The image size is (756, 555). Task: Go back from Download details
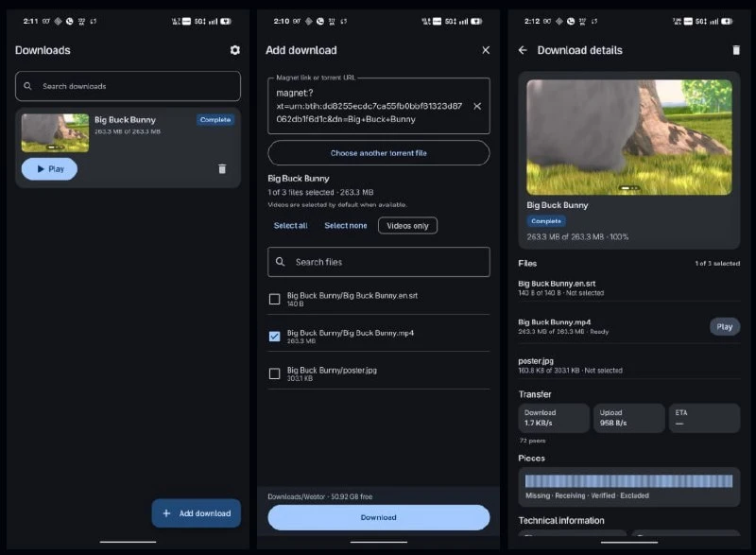coord(523,50)
